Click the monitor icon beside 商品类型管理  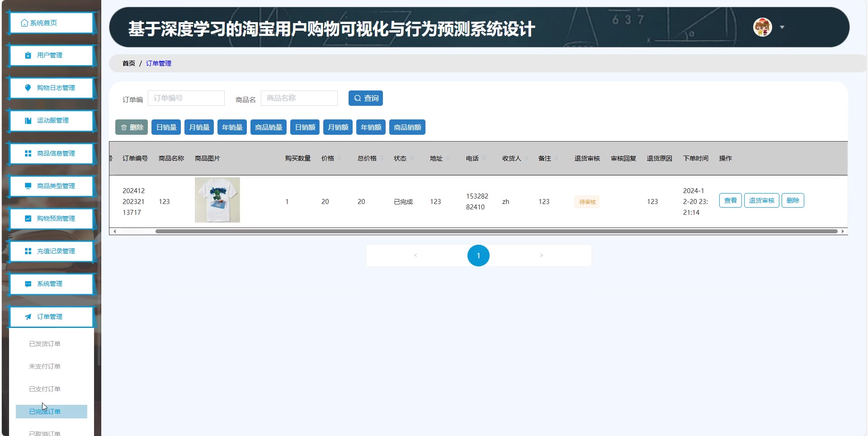[x=28, y=186]
